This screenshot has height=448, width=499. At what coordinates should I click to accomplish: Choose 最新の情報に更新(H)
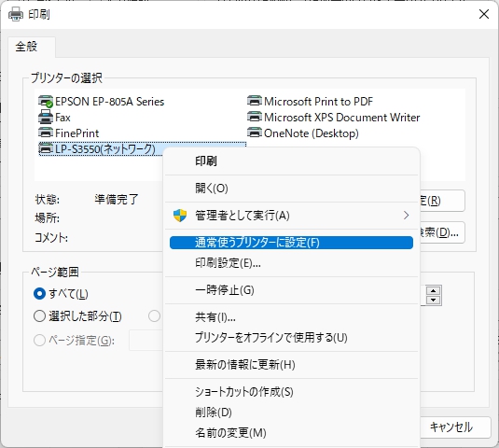tap(291, 365)
